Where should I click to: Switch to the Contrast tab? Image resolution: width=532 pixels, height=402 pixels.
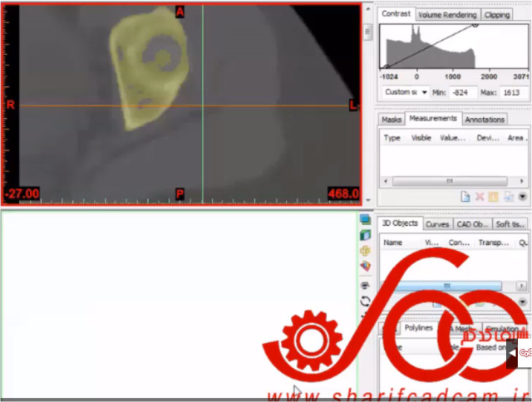pos(396,14)
